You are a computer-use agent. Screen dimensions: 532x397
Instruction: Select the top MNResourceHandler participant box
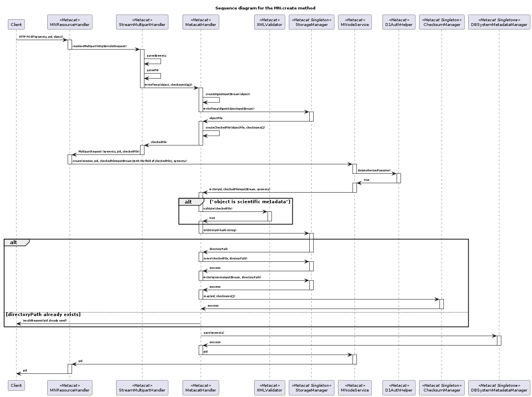click(70, 22)
